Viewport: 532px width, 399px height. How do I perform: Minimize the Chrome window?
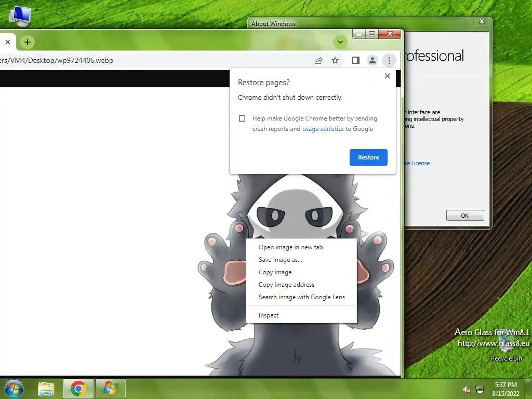pos(359,34)
